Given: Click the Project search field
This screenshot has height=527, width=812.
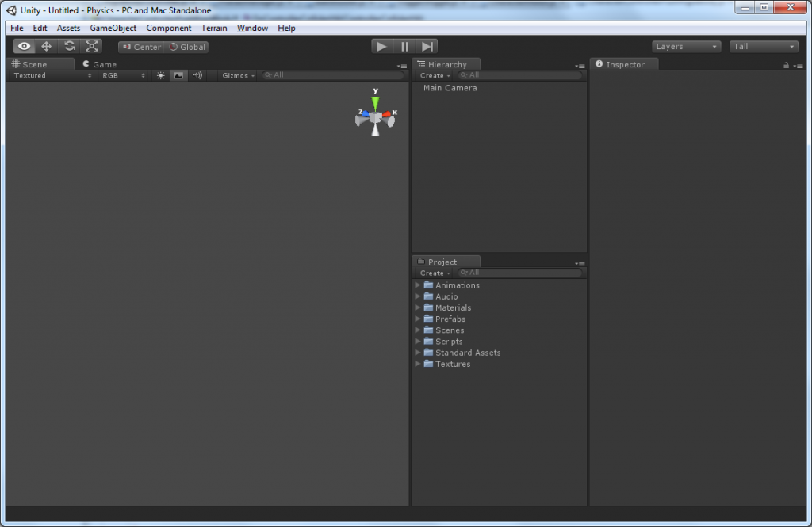Looking at the screenshot, I should (x=519, y=273).
